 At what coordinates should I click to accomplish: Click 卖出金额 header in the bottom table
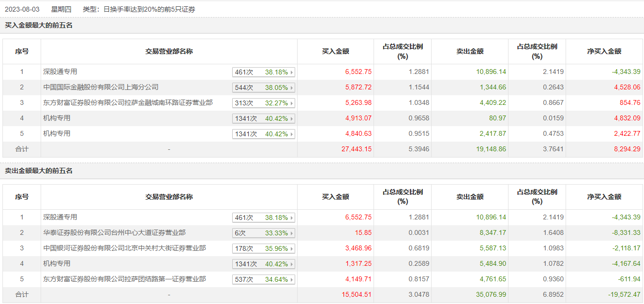click(x=470, y=197)
